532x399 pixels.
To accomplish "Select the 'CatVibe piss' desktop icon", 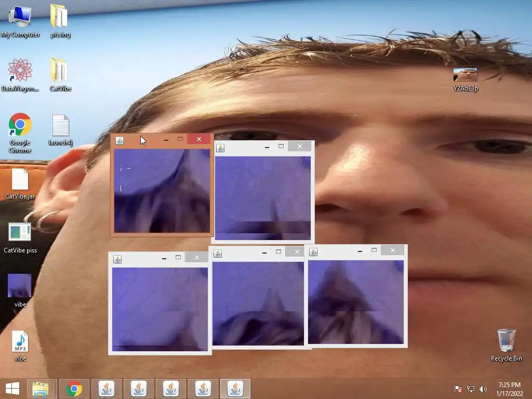I will [20, 238].
